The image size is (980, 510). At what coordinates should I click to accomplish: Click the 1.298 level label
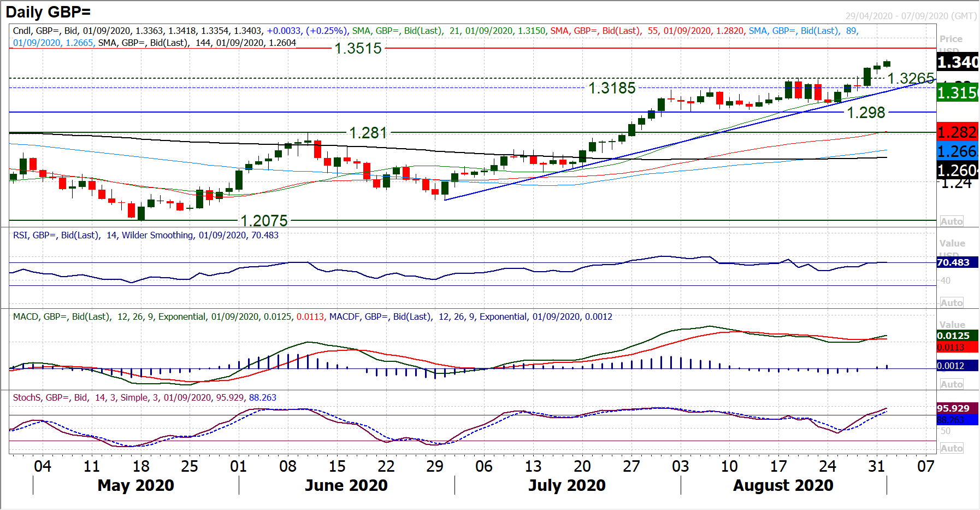pyautogui.click(x=865, y=113)
